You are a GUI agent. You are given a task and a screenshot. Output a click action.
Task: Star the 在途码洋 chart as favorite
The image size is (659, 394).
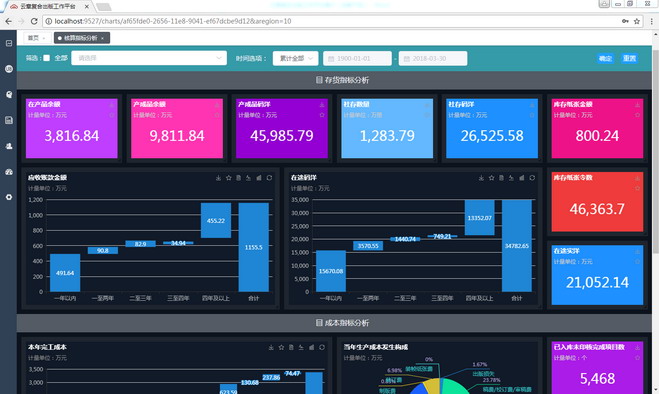pyautogui.click(x=491, y=178)
